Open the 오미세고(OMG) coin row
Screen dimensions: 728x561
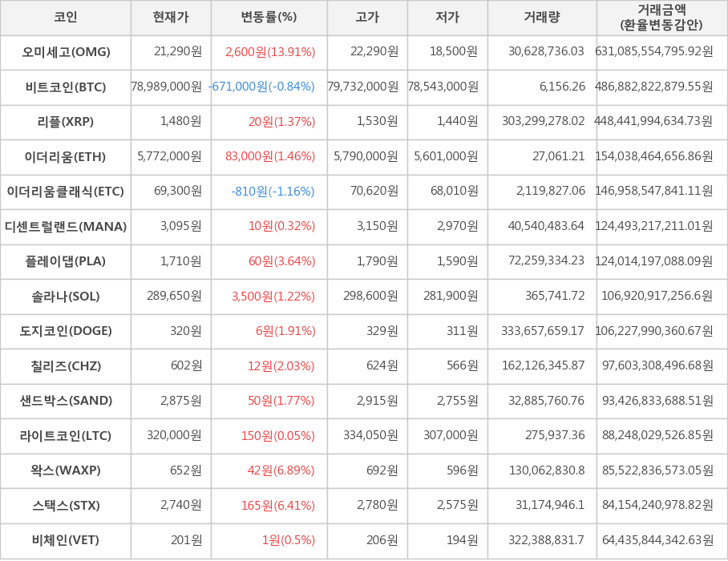click(66, 52)
